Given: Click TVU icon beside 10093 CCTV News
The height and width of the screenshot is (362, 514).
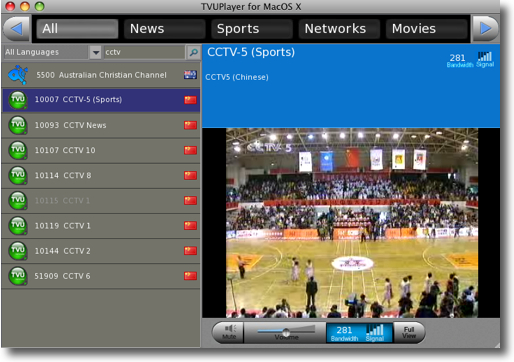Looking at the screenshot, I should (18, 125).
